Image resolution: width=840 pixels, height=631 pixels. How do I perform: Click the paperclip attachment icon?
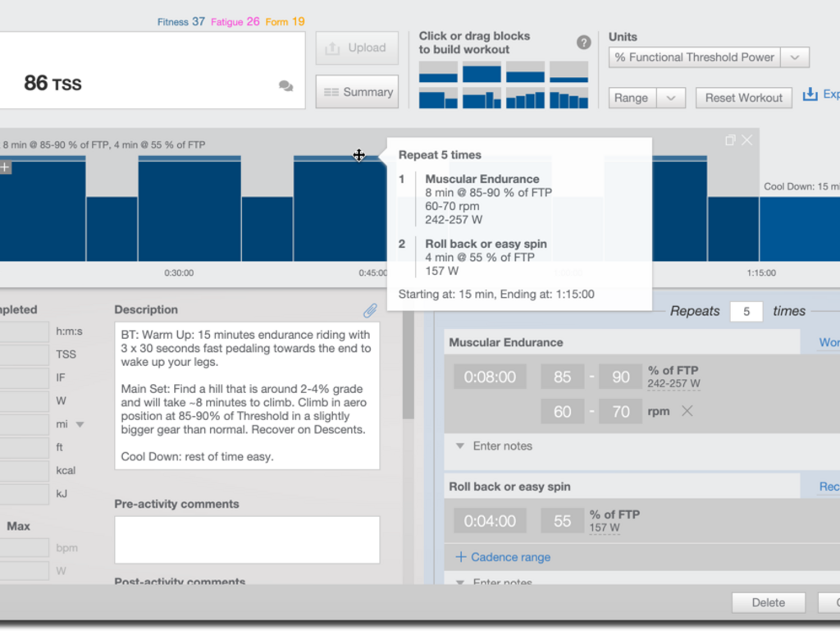click(x=370, y=310)
